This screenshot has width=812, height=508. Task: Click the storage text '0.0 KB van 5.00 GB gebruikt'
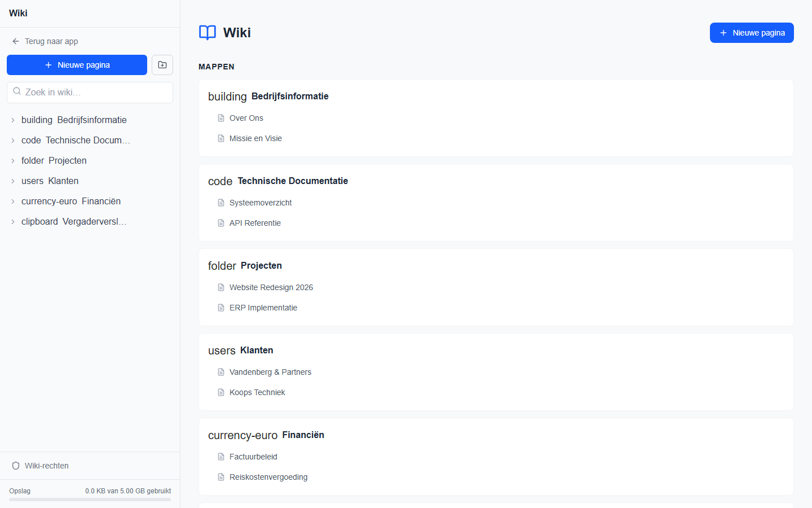[128, 491]
